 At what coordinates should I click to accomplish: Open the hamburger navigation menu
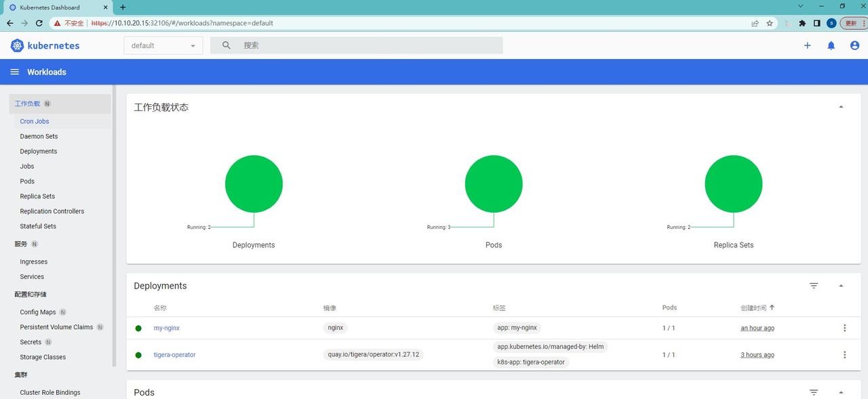tap(14, 71)
